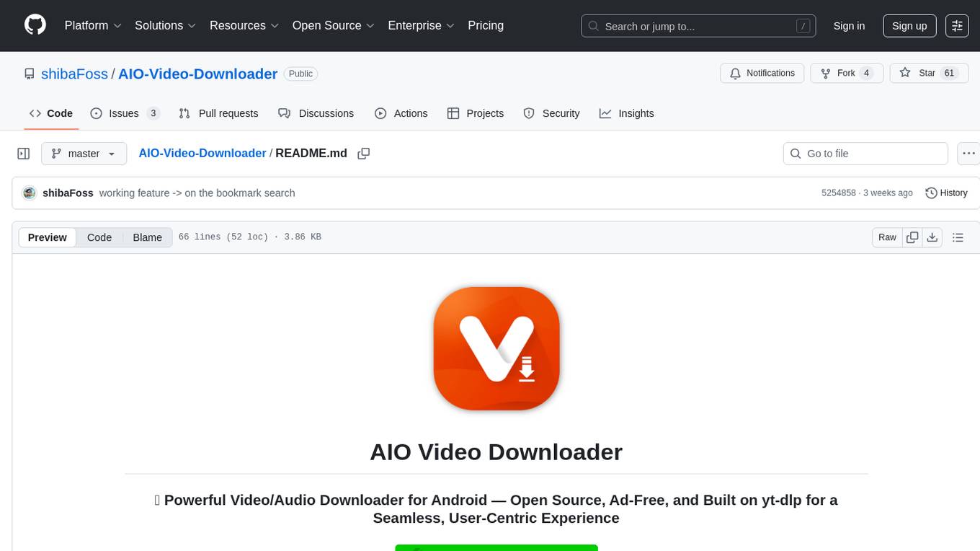Open the commit message link
Screen dimensions: 980x551
[197, 193]
